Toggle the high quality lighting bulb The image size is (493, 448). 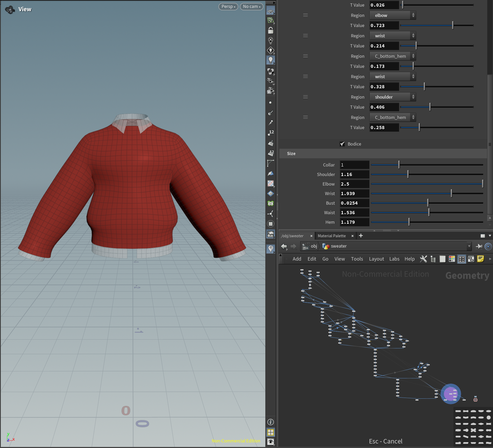click(270, 60)
